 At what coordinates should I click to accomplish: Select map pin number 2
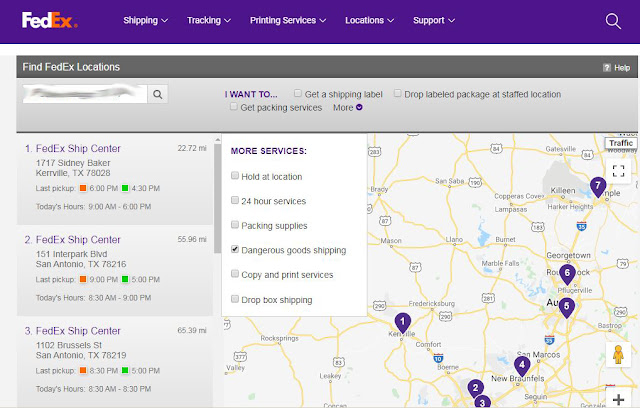[x=475, y=388]
